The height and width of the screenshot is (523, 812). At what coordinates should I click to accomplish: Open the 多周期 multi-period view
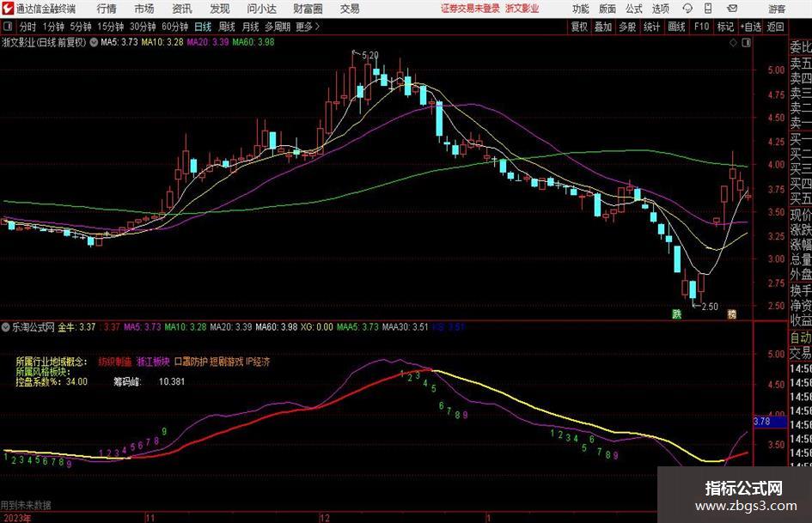click(x=278, y=27)
